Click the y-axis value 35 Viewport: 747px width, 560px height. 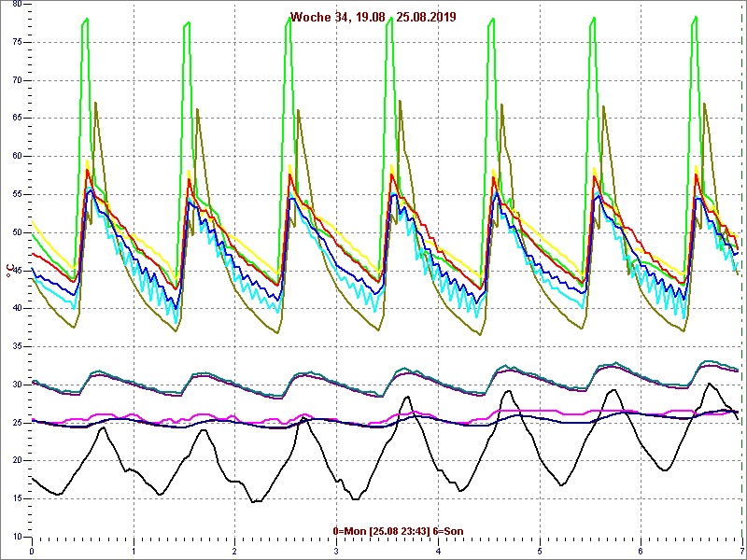pyautogui.click(x=16, y=346)
